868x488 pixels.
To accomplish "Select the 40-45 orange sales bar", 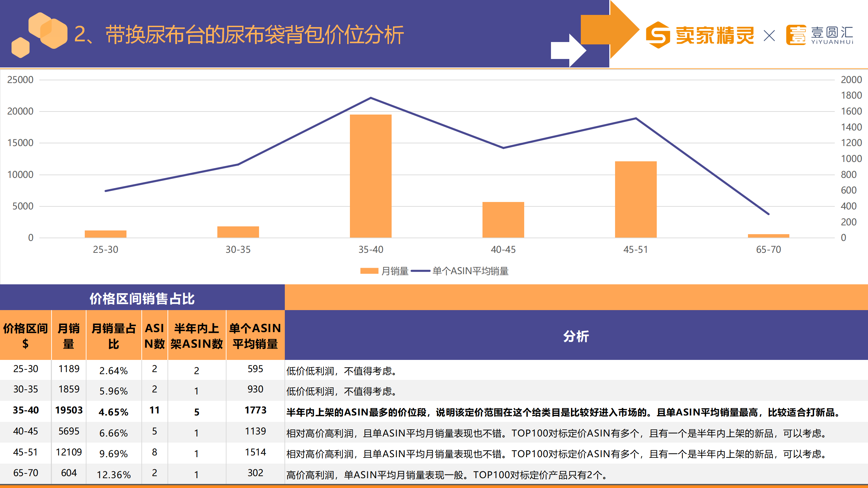I will [503, 220].
